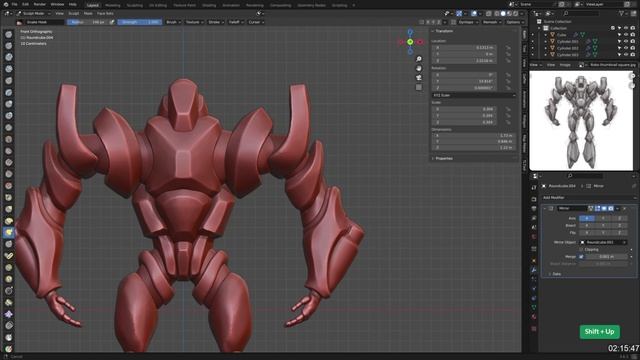
Task: Switch perspective/orthographic view grid icon
Action: (x=419, y=87)
